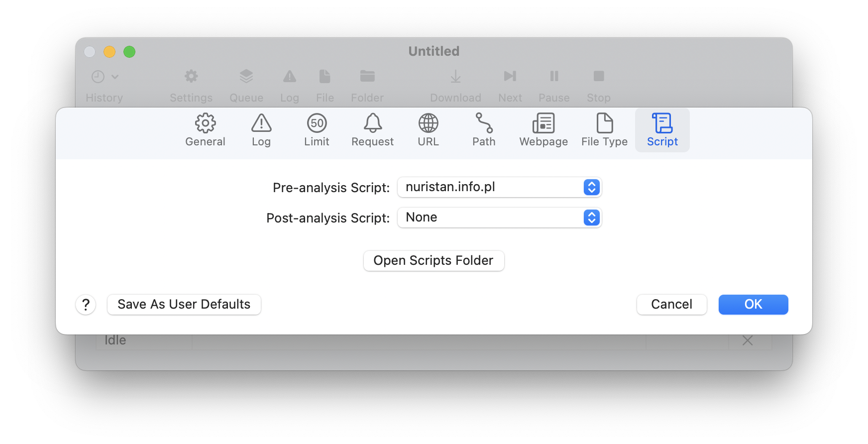Image resolution: width=868 pixels, height=444 pixels.
Task: Expand the History dropdown chevron
Action: click(115, 77)
